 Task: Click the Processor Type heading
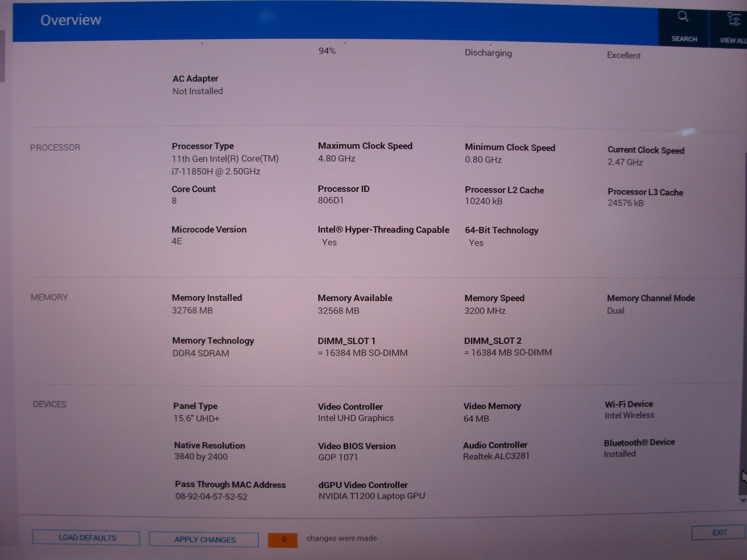(203, 146)
